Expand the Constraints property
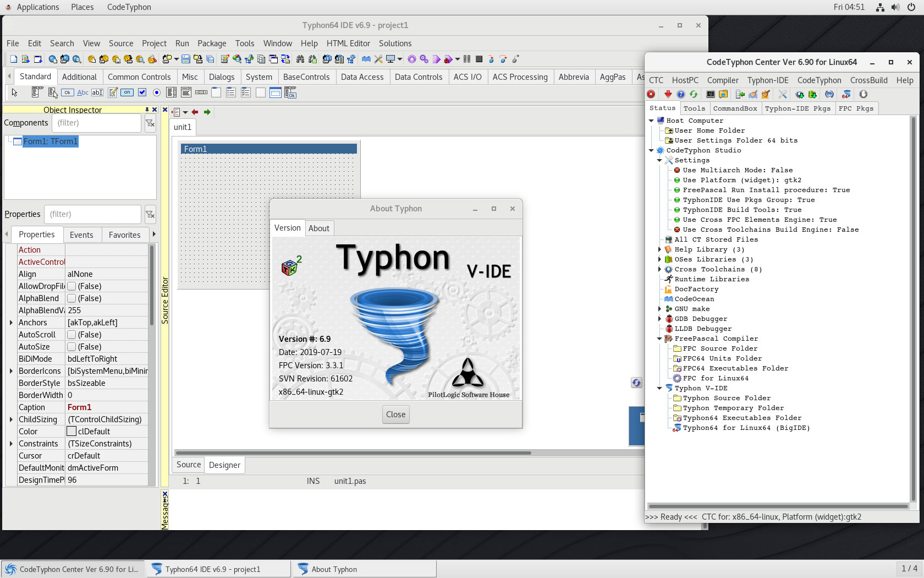The height and width of the screenshot is (578, 924). pyautogui.click(x=11, y=444)
